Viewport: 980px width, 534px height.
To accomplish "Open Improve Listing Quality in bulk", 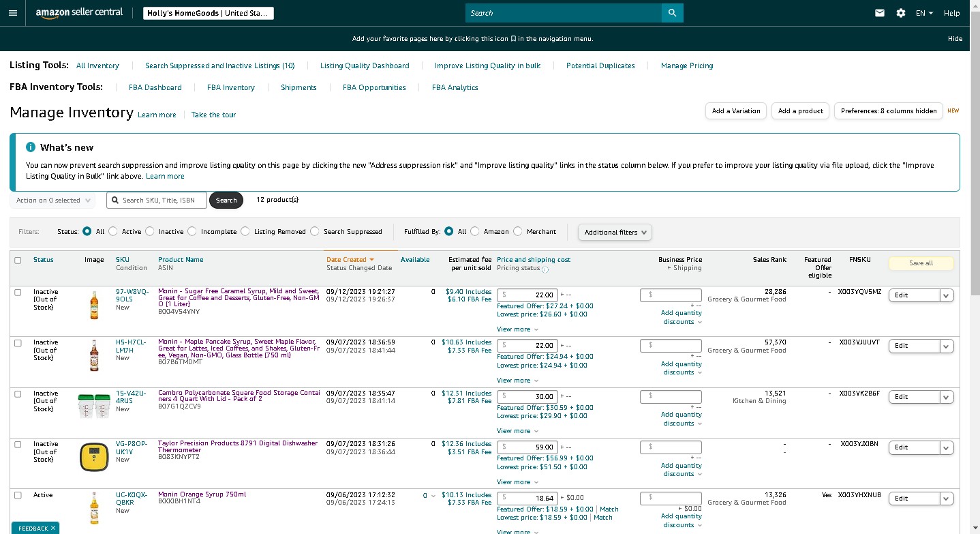I will (x=488, y=66).
